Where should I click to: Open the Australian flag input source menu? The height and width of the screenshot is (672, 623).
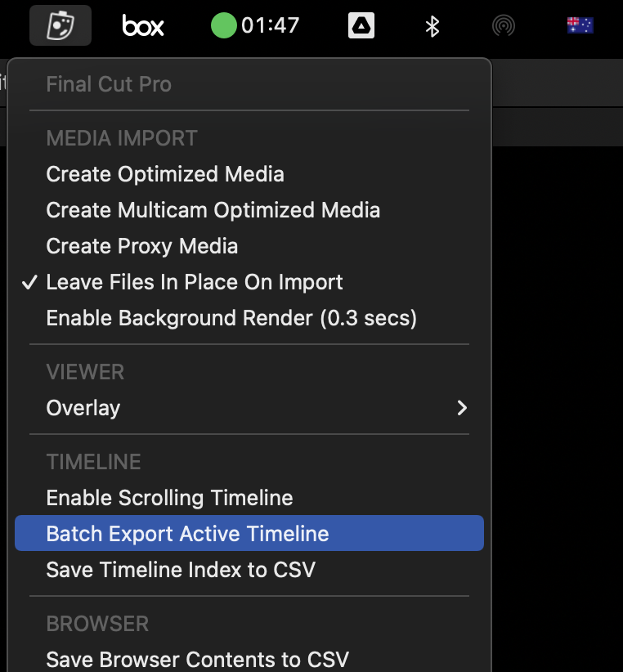(580, 25)
